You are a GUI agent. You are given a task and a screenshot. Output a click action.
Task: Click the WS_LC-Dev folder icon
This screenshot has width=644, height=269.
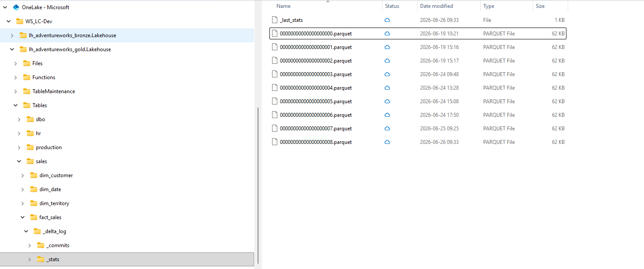pos(20,21)
